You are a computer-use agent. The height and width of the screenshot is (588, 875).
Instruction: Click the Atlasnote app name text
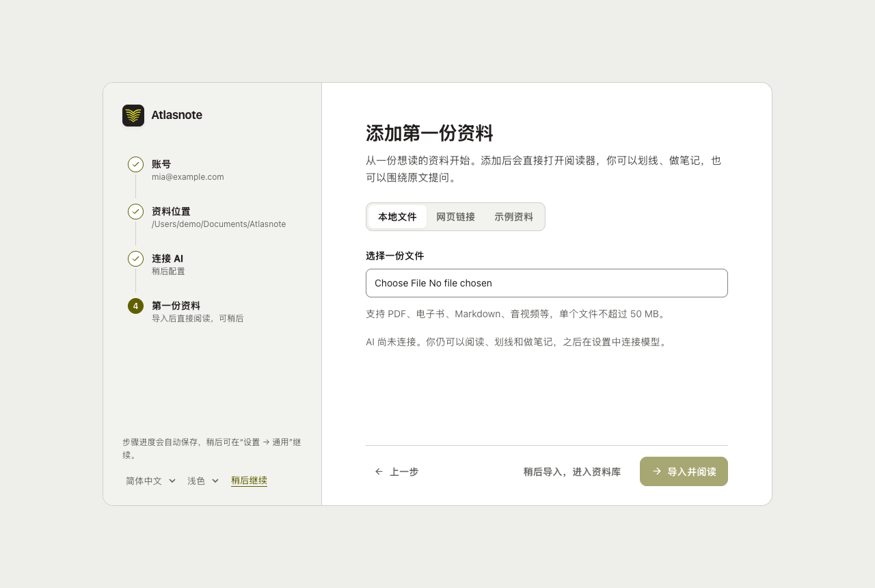click(x=176, y=116)
